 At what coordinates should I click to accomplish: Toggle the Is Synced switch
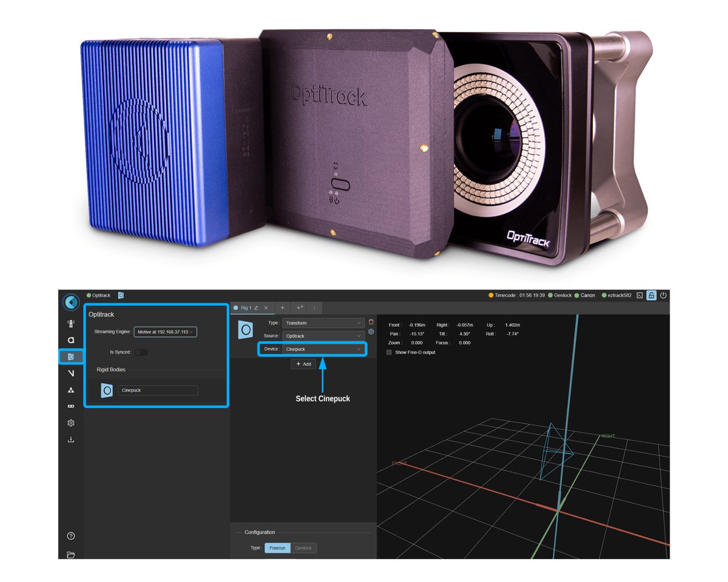tap(140, 352)
